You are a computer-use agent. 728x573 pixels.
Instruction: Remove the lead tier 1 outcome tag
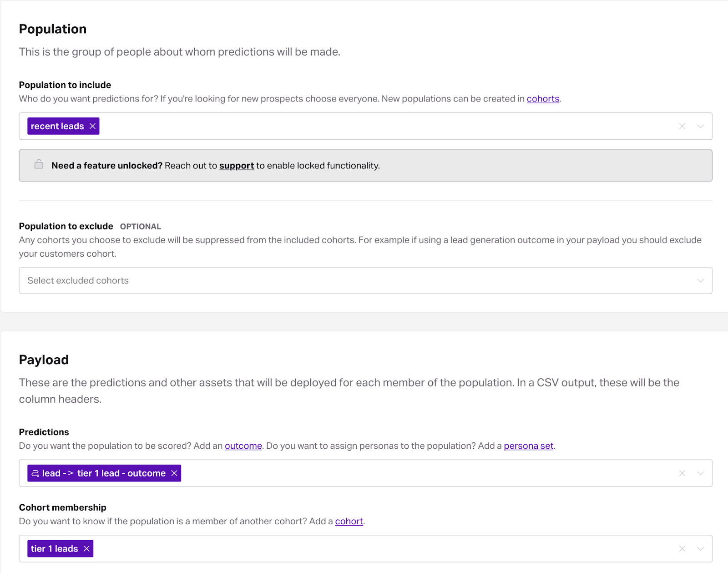(x=174, y=473)
